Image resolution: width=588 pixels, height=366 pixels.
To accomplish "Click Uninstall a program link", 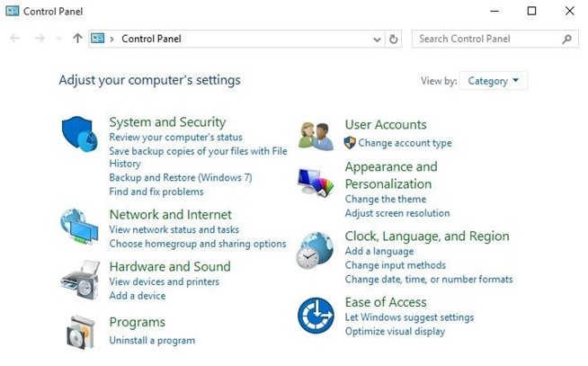I will click(x=151, y=341).
